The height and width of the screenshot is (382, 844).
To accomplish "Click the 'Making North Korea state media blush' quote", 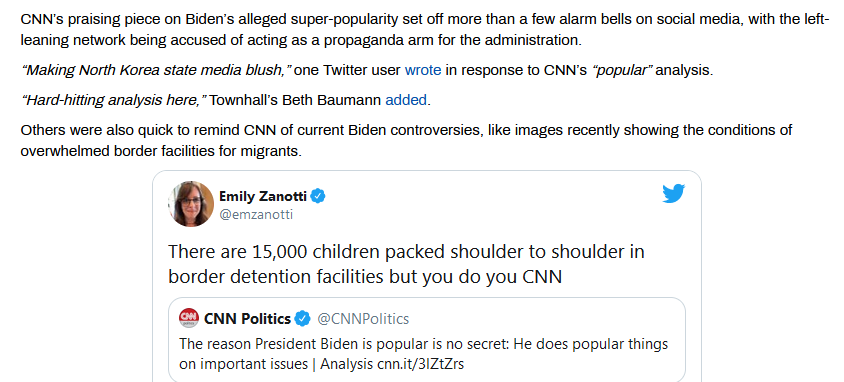I will click(x=156, y=70).
